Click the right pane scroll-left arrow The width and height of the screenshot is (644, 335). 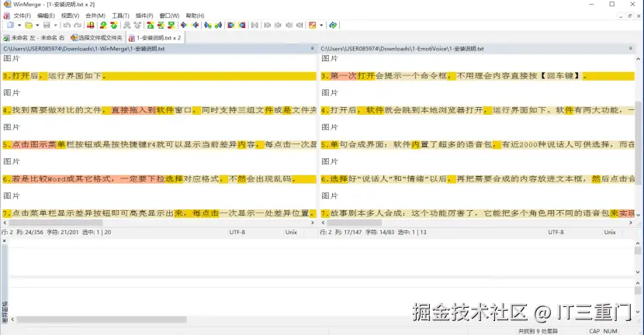click(324, 223)
